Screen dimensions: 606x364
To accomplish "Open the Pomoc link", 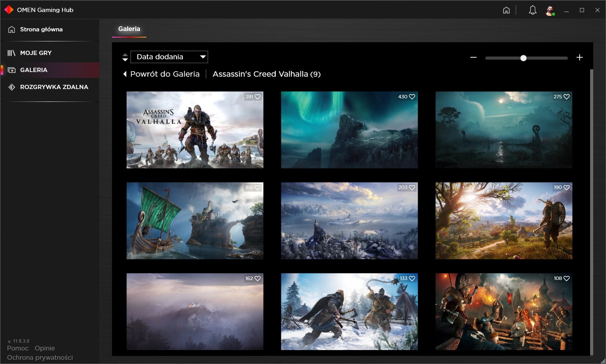I will pyautogui.click(x=18, y=348).
